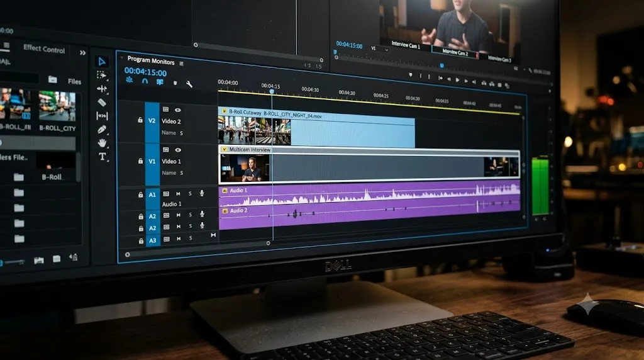Open the V1 dropdown in program monitor
The height and width of the screenshot is (360, 644).
click(379, 48)
